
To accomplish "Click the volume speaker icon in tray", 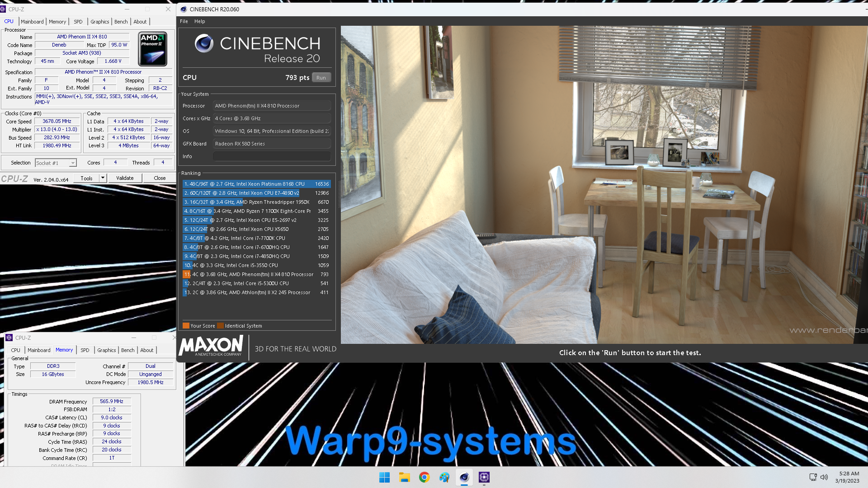I will click(x=824, y=477).
